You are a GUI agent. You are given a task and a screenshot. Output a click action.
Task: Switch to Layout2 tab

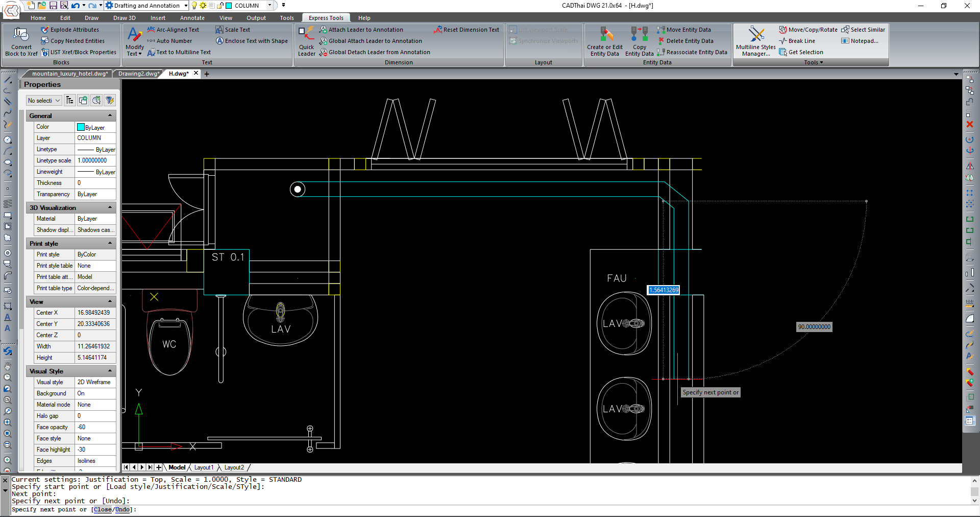234,467
